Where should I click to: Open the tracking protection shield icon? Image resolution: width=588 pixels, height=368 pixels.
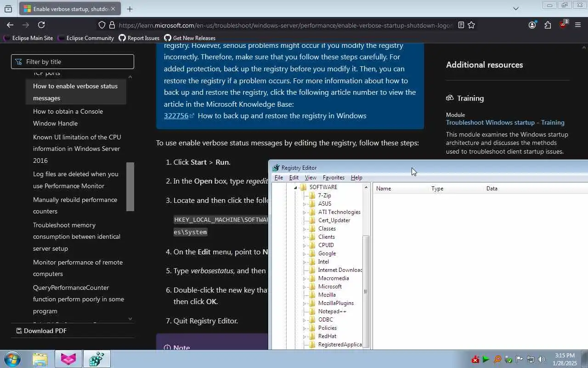pyautogui.click(x=102, y=25)
